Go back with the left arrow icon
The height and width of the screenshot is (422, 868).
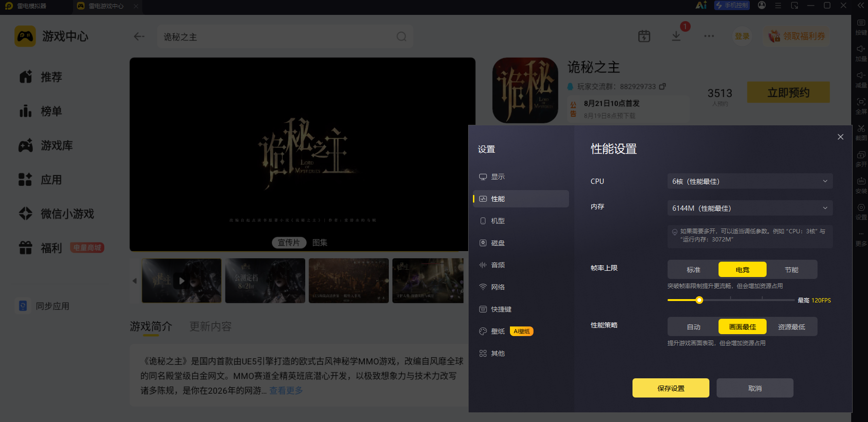click(139, 36)
